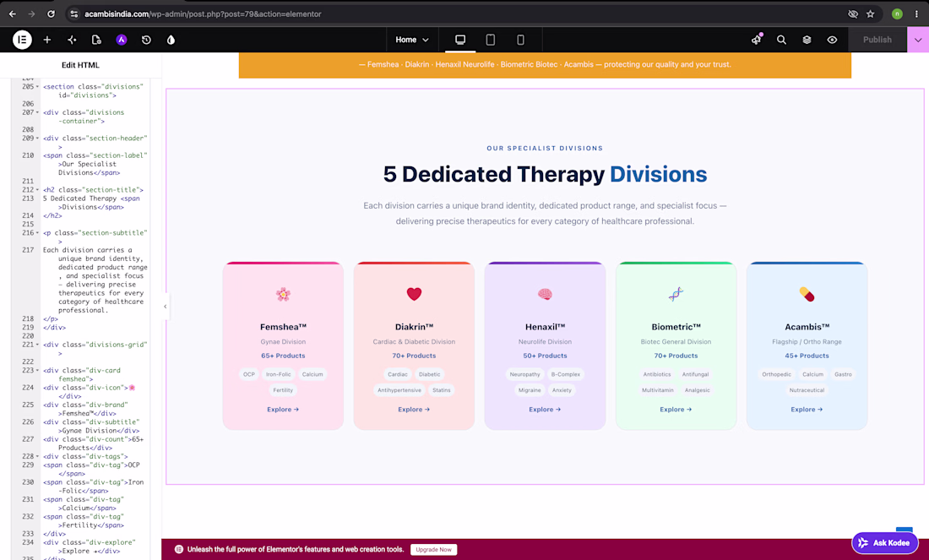Open the purple Angie AI icon
Viewport: 929px width, 560px height.
point(122,40)
